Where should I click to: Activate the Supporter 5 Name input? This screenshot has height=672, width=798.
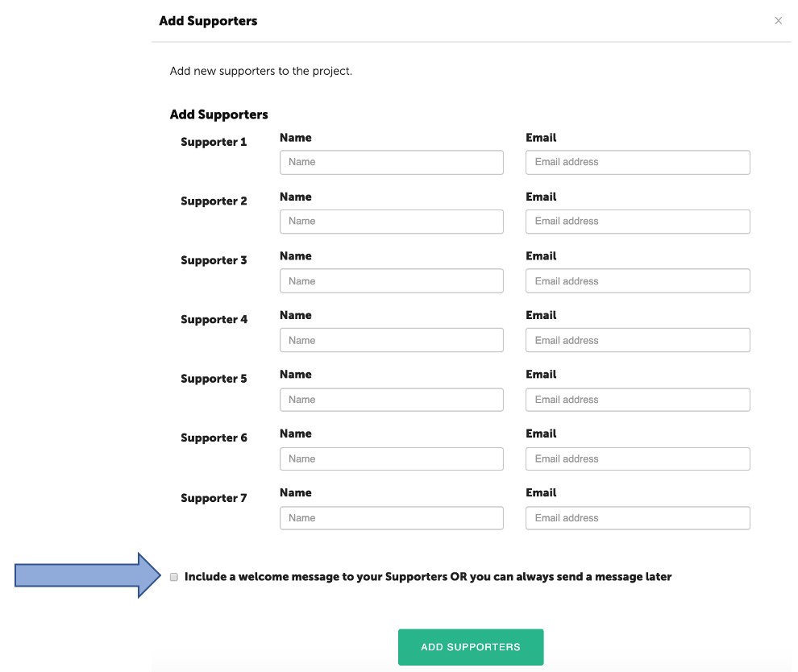[x=391, y=400]
